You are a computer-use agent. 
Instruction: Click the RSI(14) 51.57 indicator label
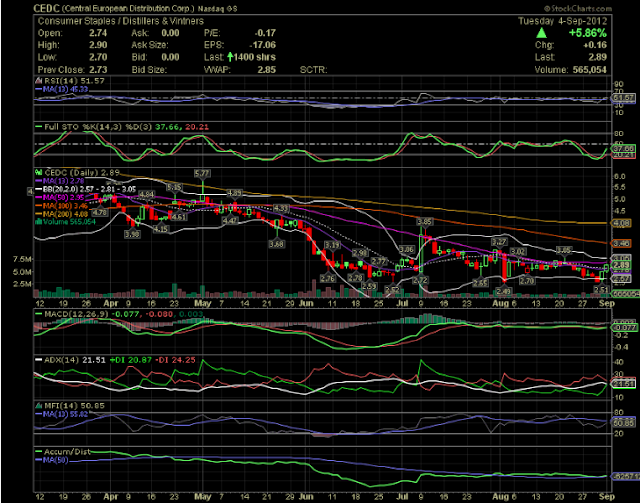(74, 81)
